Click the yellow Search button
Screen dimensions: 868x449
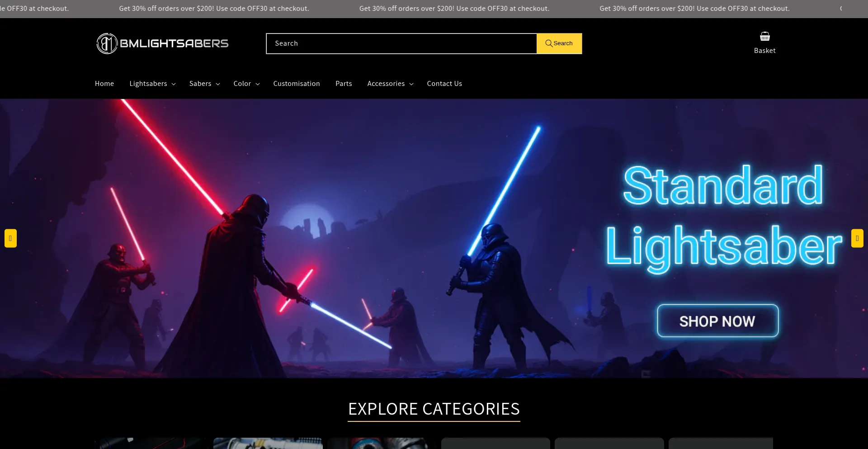[x=559, y=43]
